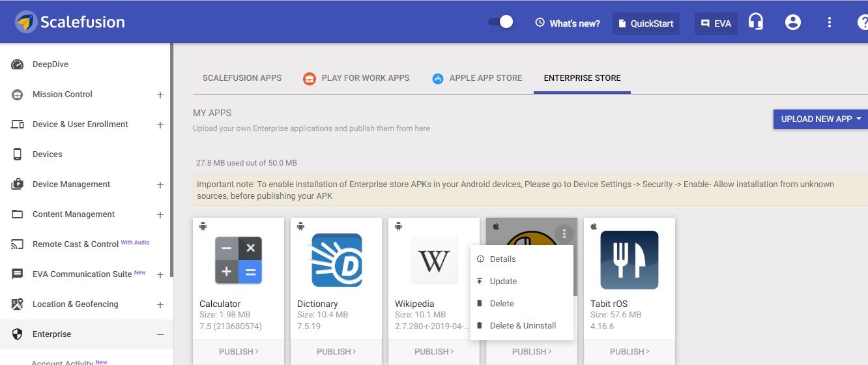868x365 pixels.
Task: Publish the Wikipedia app
Action: tap(434, 352)
